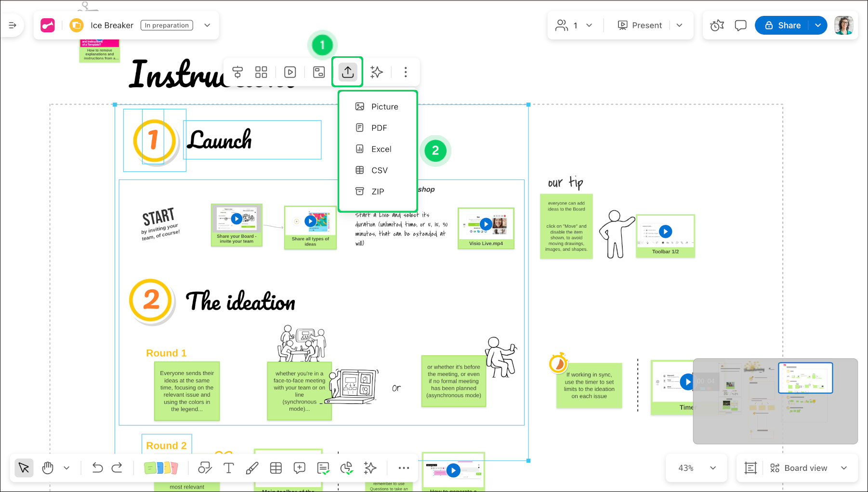Click the align elements icon
Image resolution: width=868 pixels, height=492 pixels.
pos(237,72)
